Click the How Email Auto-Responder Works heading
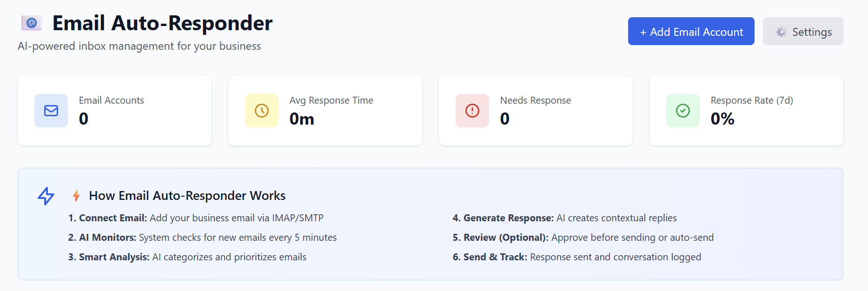Viewport: 868px width, 291px height. coord(187,196)
